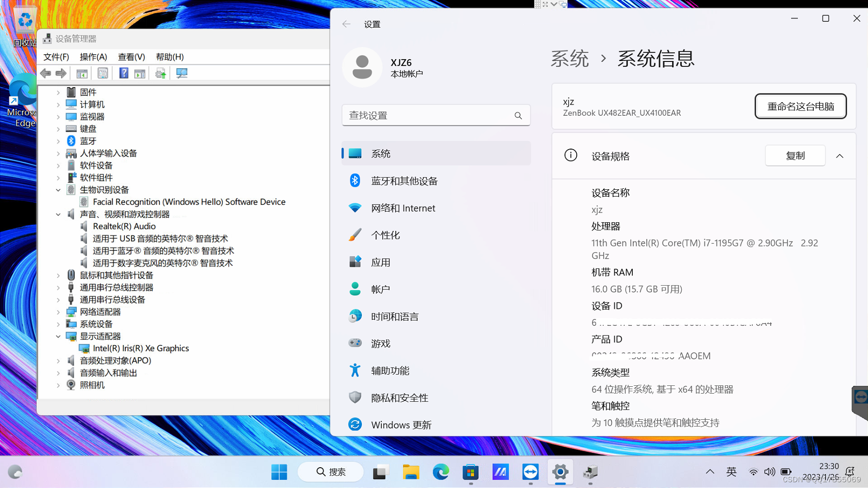Open the 帮助(H) menu

pyautogui.click(x=170, y=57)
